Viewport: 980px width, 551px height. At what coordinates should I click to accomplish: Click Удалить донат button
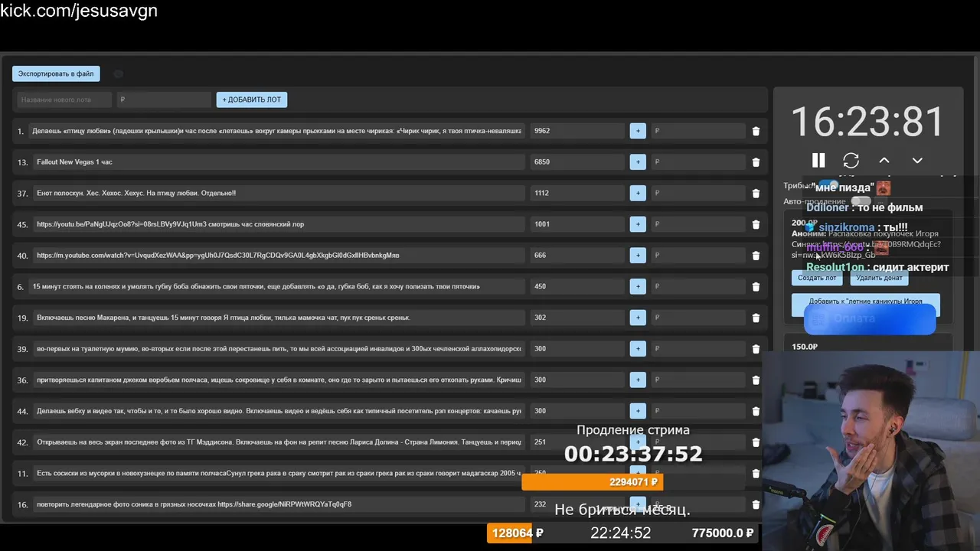click(879, 278)
